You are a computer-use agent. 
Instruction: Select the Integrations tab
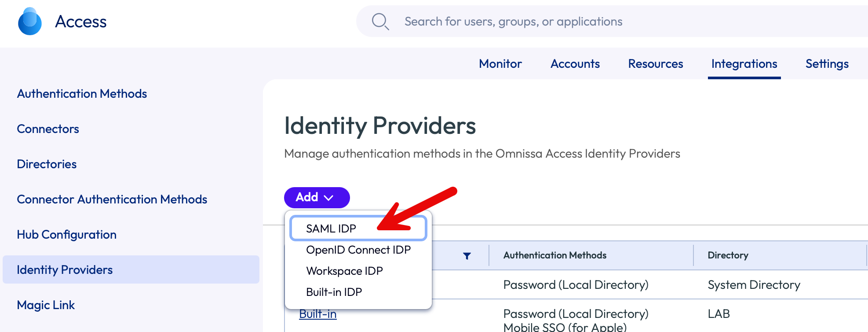pos(744,64)
